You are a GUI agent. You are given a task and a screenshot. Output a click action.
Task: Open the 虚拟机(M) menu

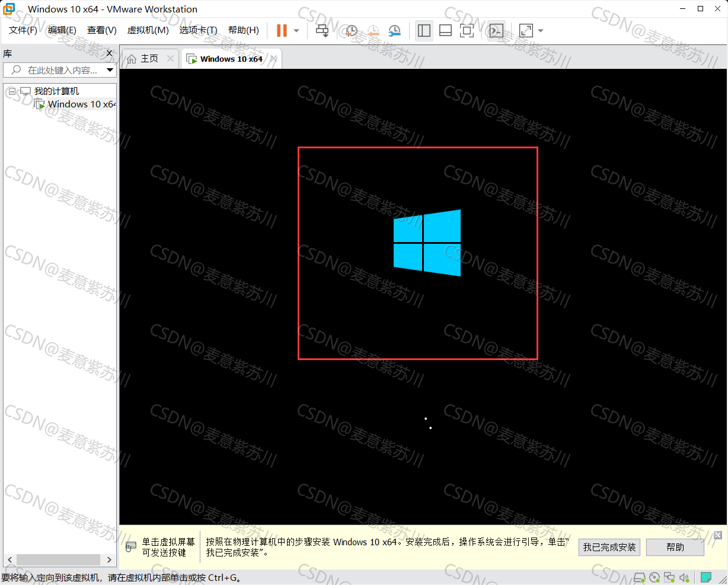click(x=148, y=30)
